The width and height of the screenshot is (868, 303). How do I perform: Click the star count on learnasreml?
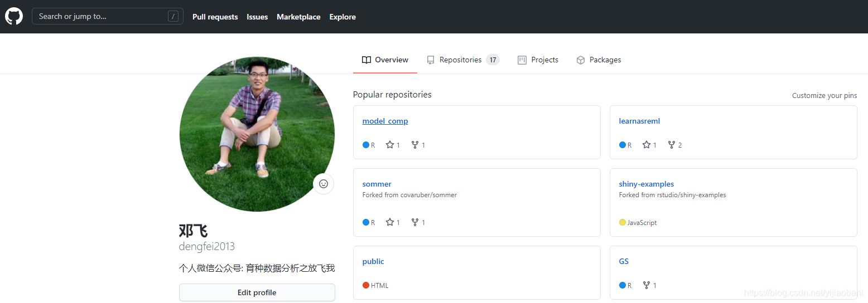(649, 145)
